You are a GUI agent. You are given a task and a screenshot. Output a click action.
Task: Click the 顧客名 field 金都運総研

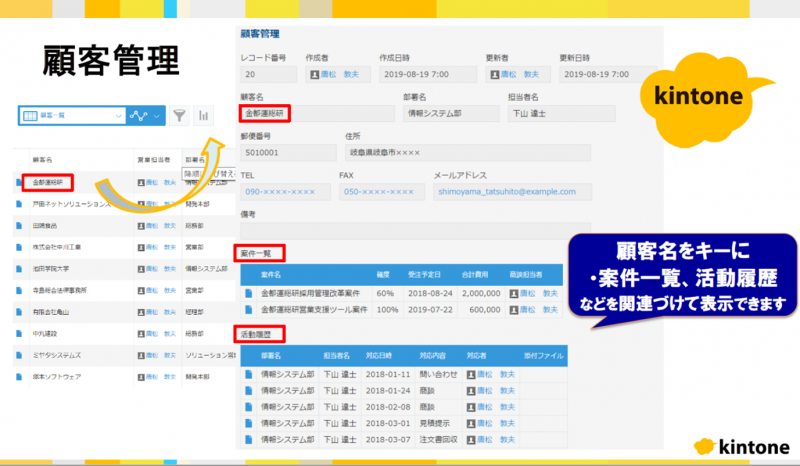point(317,113)
